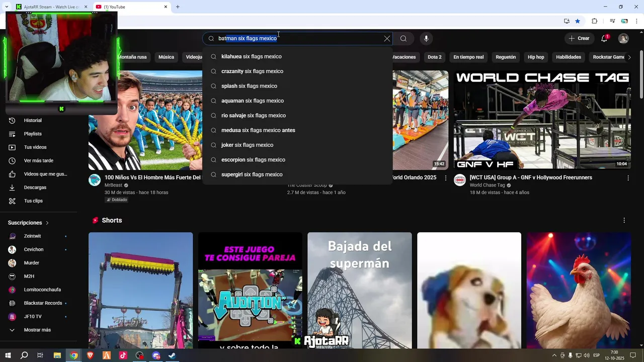Select suggestion supergirl six flags mexico
This screenshot has width=644, height=362.
[x=297, y=174]
